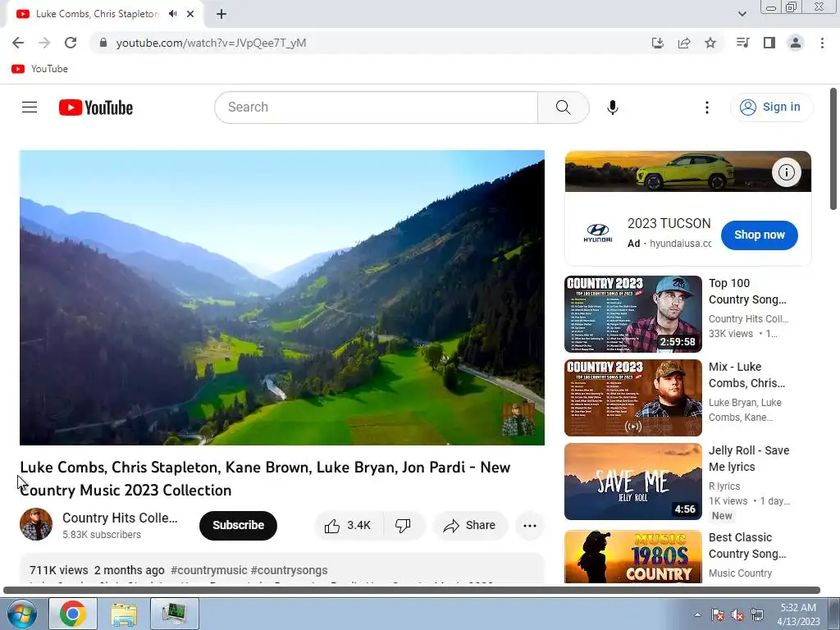This screenshot has width=840, height=630.
Task: Click Shop now on Hyundai ad
Action: (x=759, y=235)
